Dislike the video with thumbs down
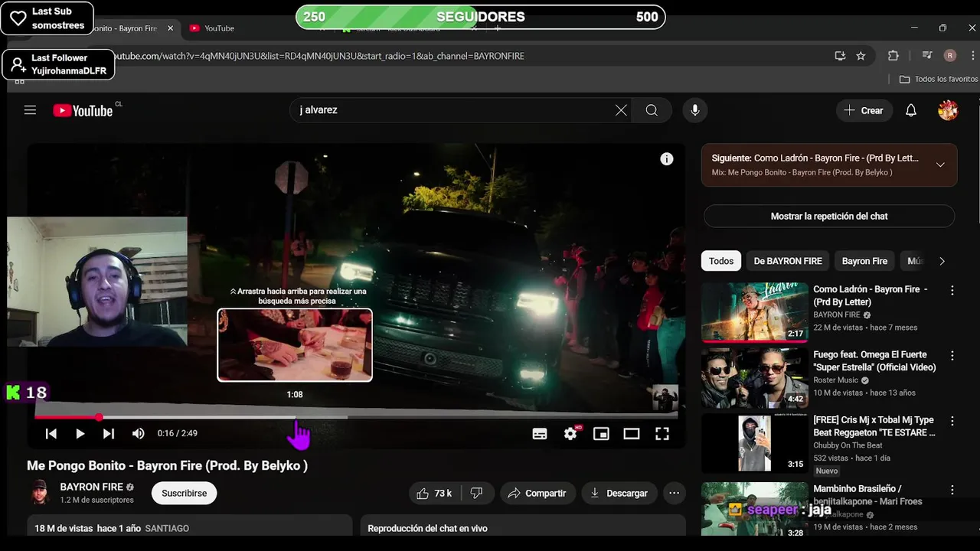Viewport: 980px width, 551px height. pos(476,494)
